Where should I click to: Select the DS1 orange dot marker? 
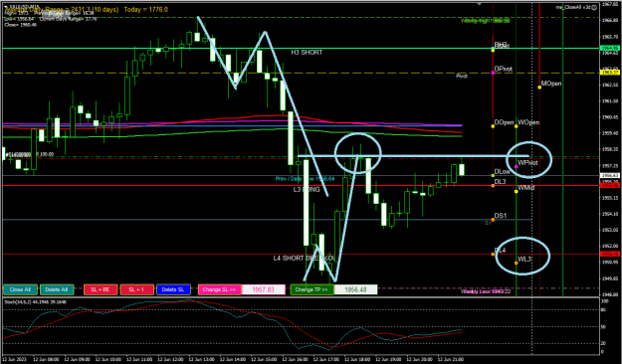493,219
